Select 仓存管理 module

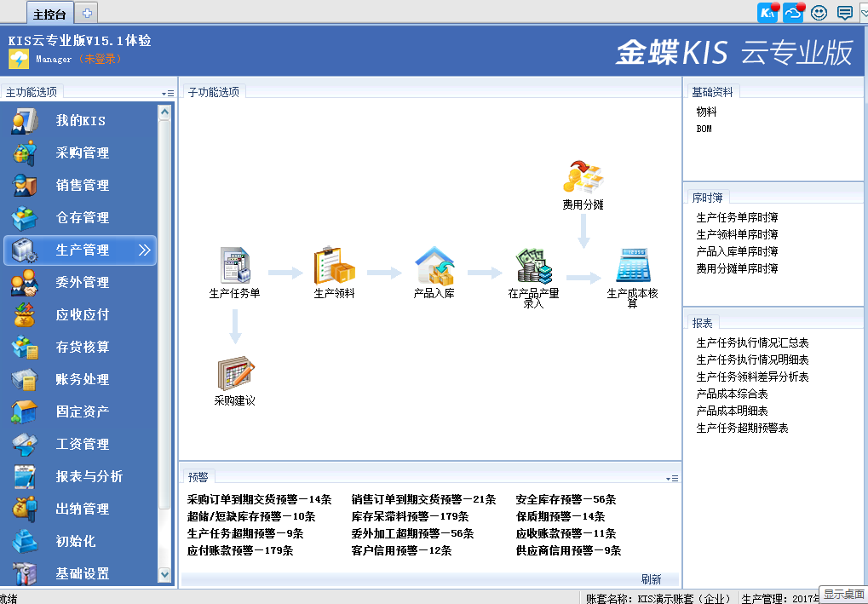click(x=80, y=217)
